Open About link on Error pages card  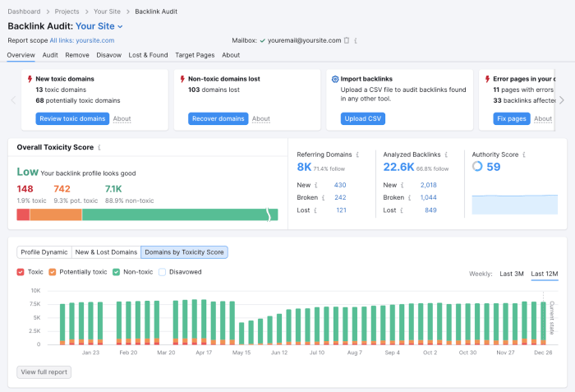pyautogui.click(x=543, y=118)
